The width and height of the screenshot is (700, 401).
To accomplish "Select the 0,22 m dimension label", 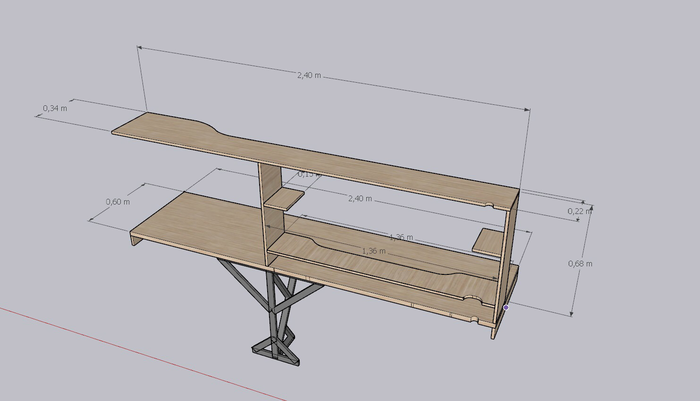I will coord(578,211).
